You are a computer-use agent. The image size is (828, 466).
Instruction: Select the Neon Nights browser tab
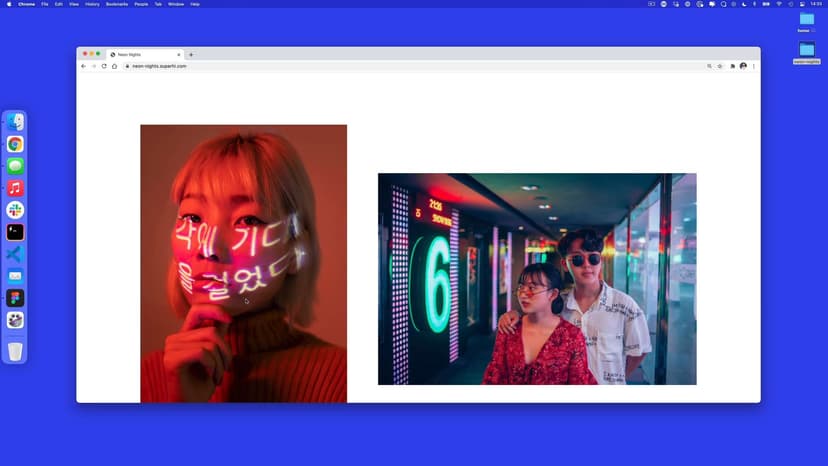[140, 54]
